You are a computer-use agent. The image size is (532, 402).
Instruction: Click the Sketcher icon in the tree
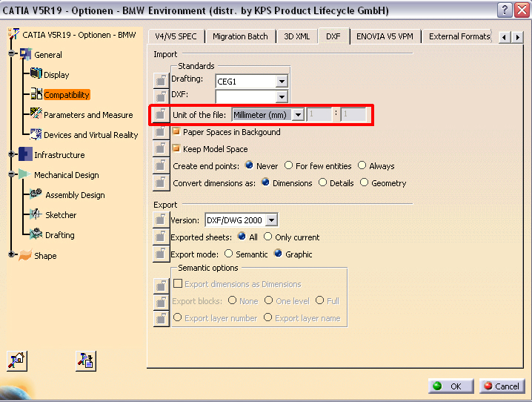[x=36, y=214]
